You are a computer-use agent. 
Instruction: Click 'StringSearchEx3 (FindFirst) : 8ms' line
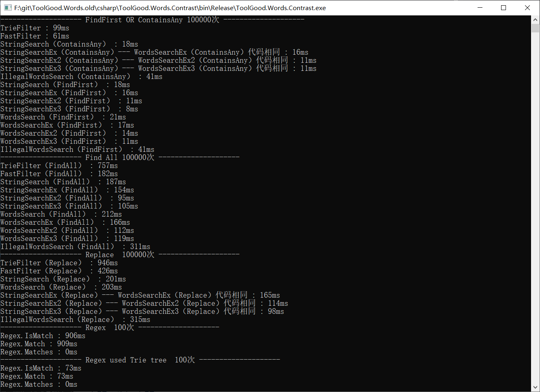pos(69,109)
